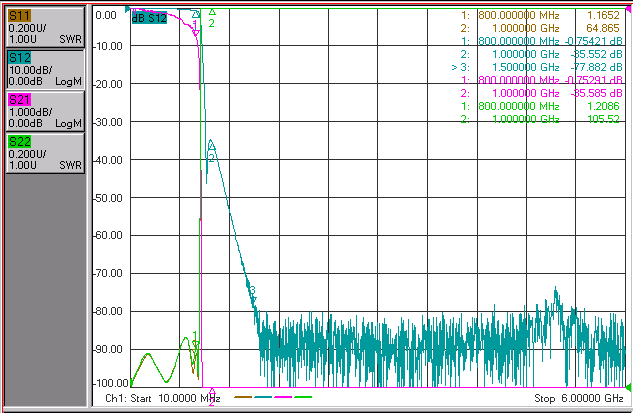Click the 'dB S12' trace title label
This screenshot has height=413, width=633.
point(149,18)
